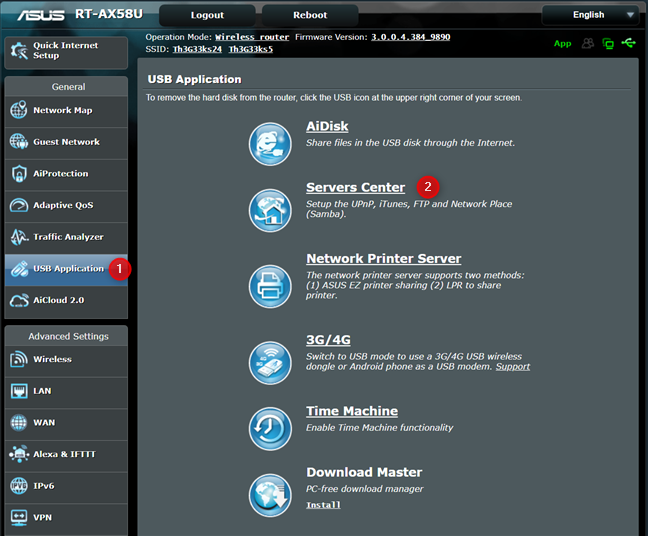Open Traffic Analyzer menu item
This screenshot has width=648, height=536.
coord(66,238)
